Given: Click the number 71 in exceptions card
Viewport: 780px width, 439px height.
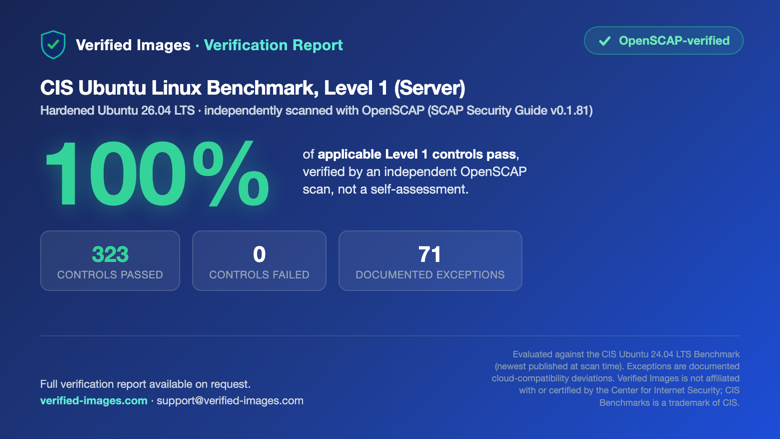Looking at the screenshot, I should pos(430,255).
